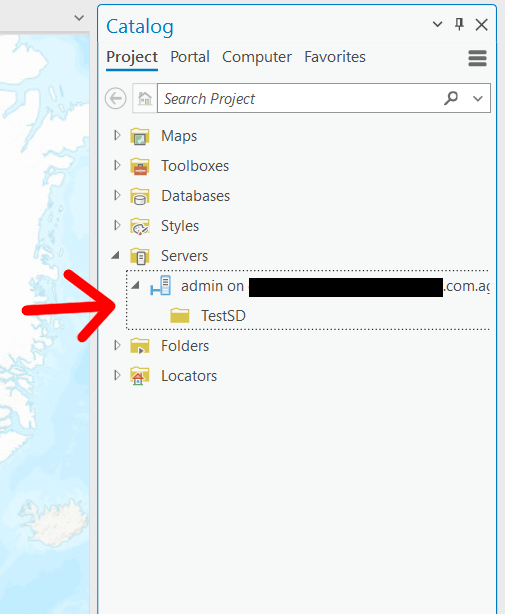Click the Catalog pane title

click(x=140, y=27)
